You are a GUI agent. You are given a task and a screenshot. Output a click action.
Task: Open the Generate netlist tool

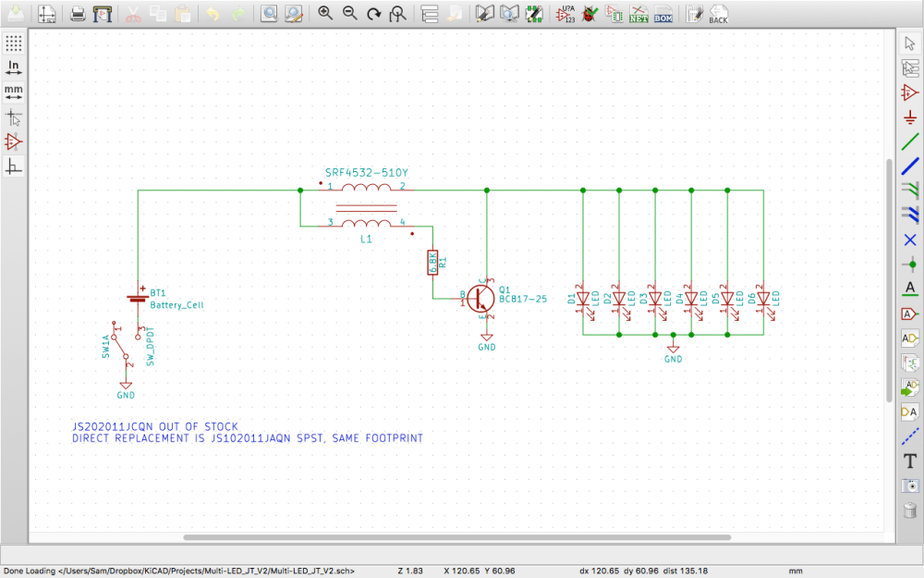point(638,14)
